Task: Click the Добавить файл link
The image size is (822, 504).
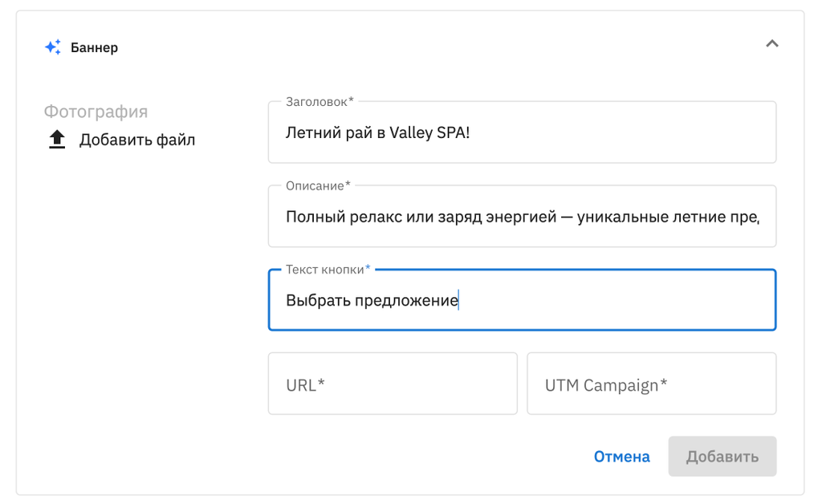Action: click(136, 140)
